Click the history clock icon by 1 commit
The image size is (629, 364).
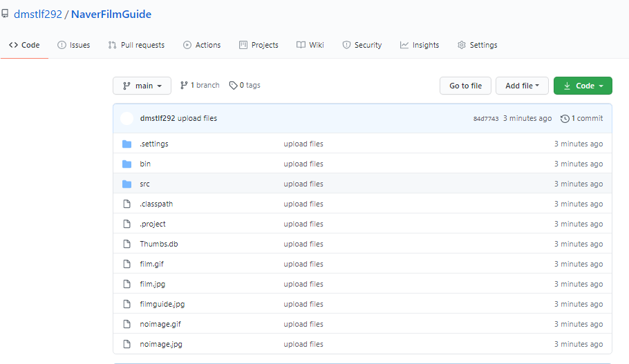565,119
